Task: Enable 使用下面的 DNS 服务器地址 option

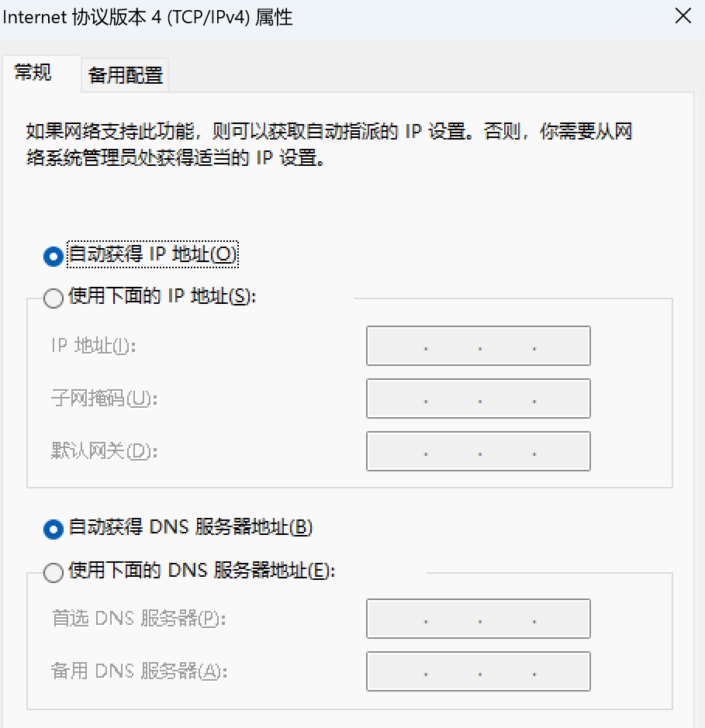Action: point(54,572)
